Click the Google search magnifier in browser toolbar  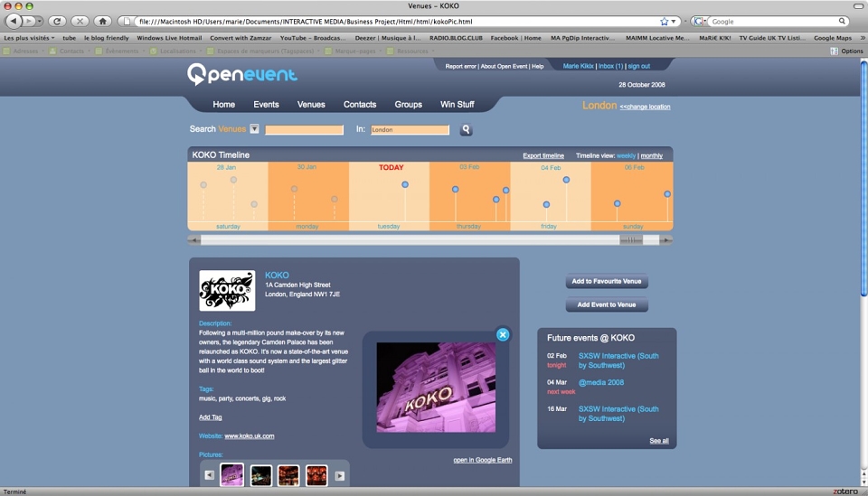click(842, 21)
